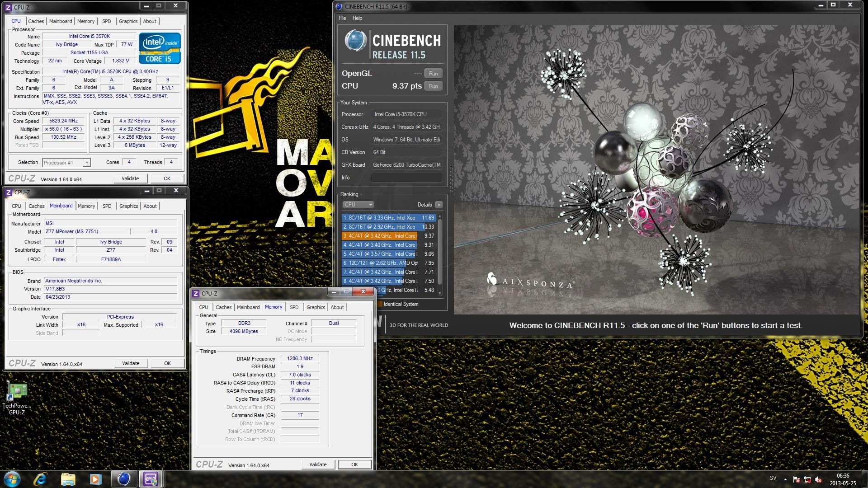Click the clock showing 06:36 in the taskbar
Image resolution: width=868 pixels, height=488 pixels.
click(x=843, y=476)
